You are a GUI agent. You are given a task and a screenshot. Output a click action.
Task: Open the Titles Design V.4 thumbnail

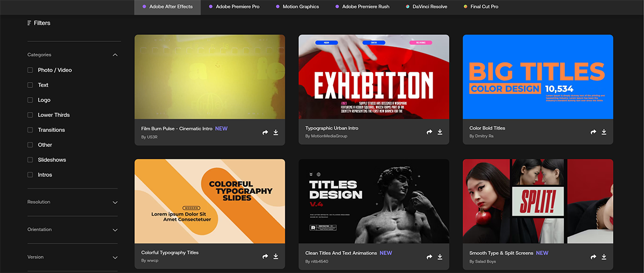coord(374,201)
